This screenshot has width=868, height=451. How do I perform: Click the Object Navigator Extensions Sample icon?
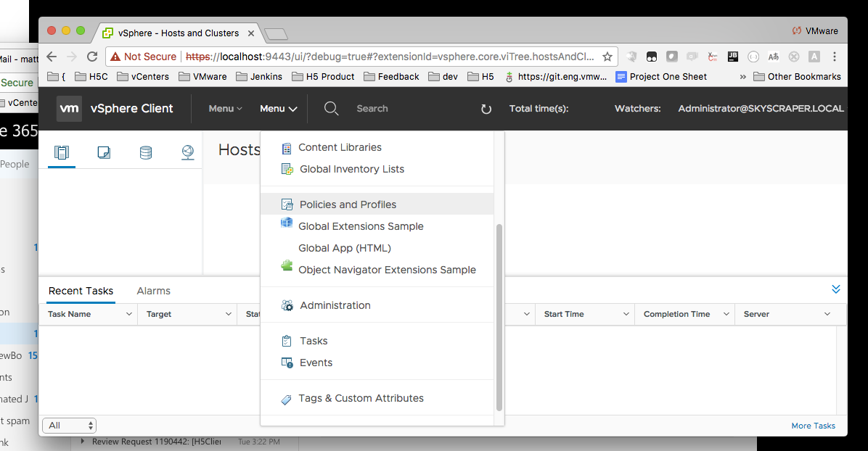click(x=286, y=265)
